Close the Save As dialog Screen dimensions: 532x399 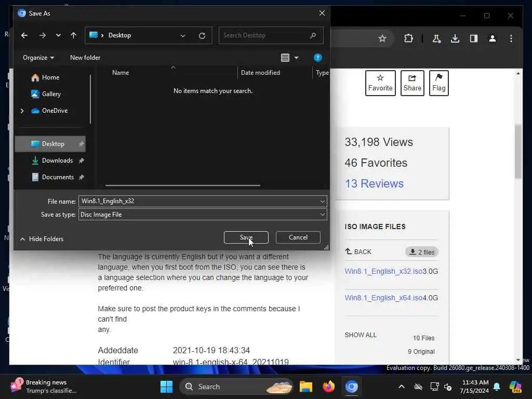pos(322,13)
